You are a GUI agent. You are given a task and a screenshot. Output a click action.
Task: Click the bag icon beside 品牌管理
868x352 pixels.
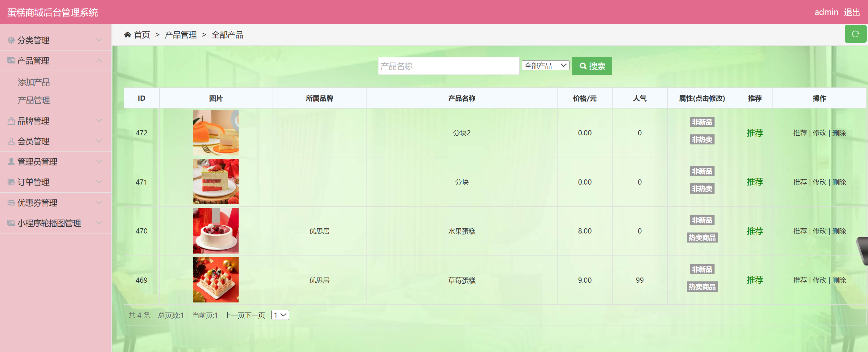[x=11, y=121]
